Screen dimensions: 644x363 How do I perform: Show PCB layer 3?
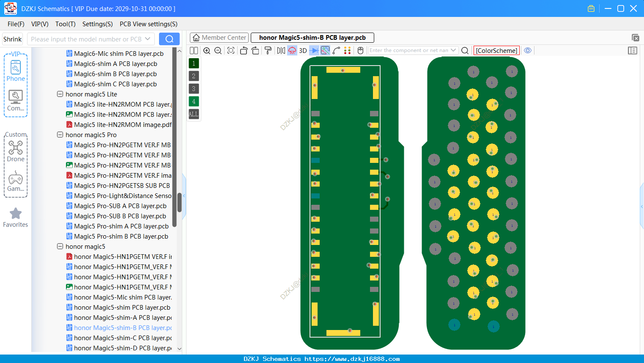click(194, 89)
